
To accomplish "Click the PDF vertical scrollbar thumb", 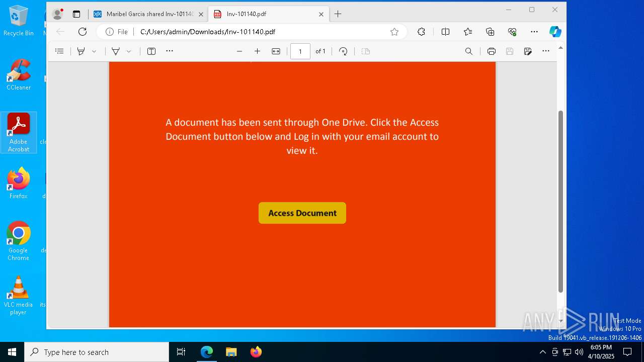I will pyautogui.click(x=560, y=201).
